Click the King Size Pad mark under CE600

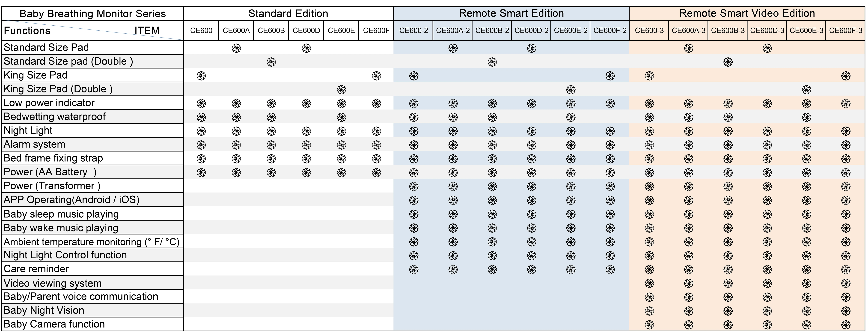pos(201,76)
